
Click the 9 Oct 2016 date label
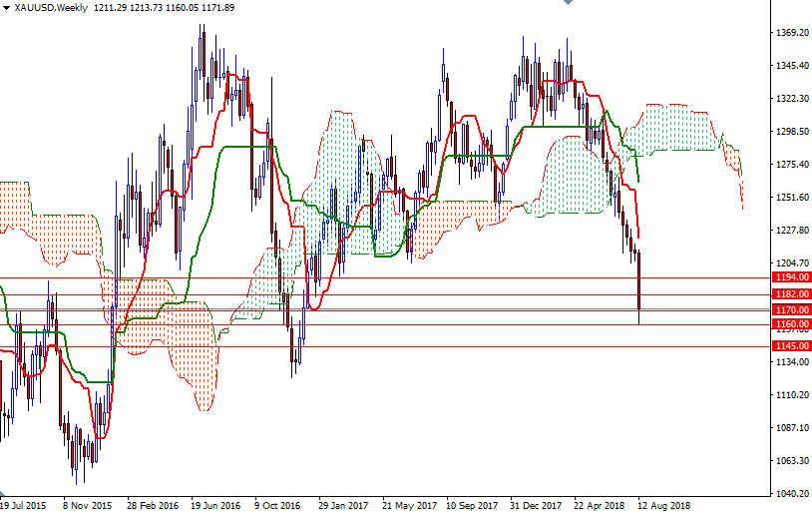point(277,506)
